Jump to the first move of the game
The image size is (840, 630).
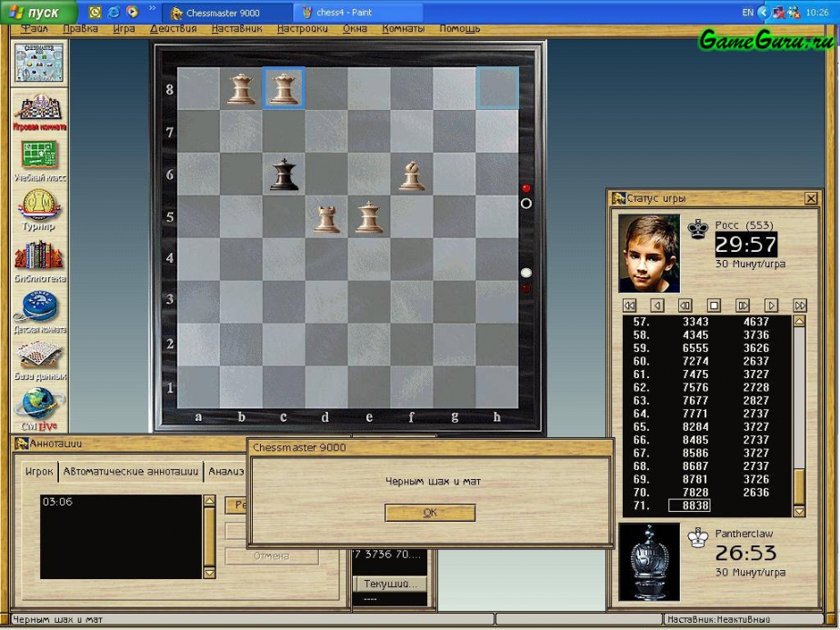pyautogui.click(x=629, y=305)
